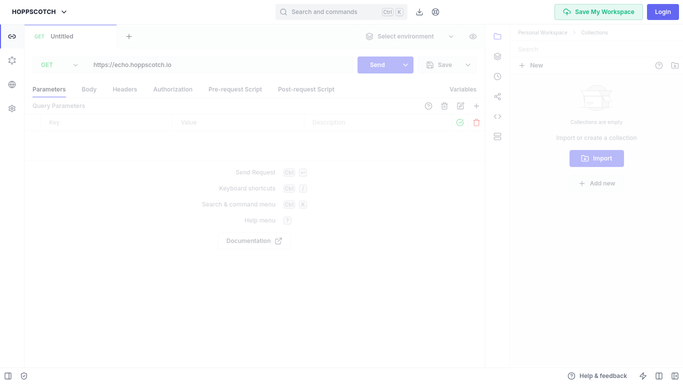Open the REST sidebar link icon
This screenshot has height=384, width=683.
[12, 37]
